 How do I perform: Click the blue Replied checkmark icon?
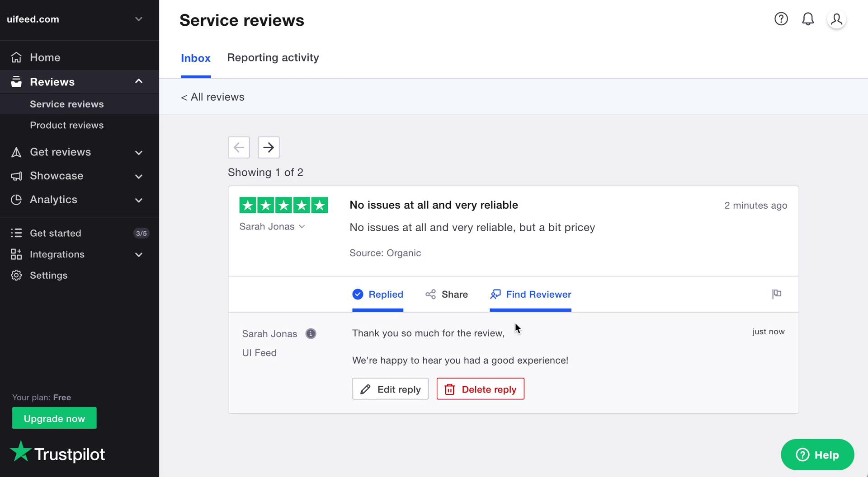(358, 295)
